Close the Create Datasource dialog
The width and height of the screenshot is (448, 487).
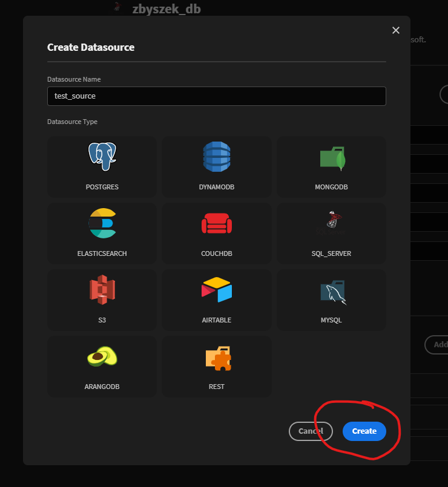click(395, 30)
